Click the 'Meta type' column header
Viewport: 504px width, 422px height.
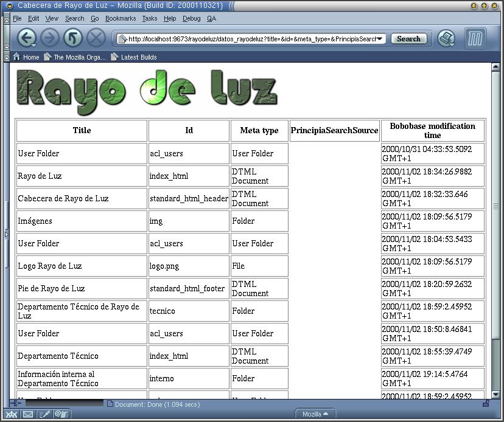(x=259, y=130)
